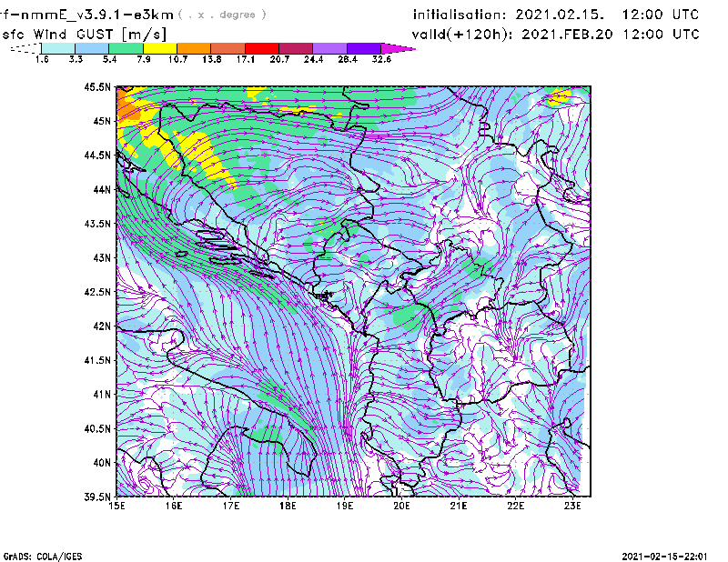Click the 16E longitude label

pyautogui.click(x=174, y=506)
